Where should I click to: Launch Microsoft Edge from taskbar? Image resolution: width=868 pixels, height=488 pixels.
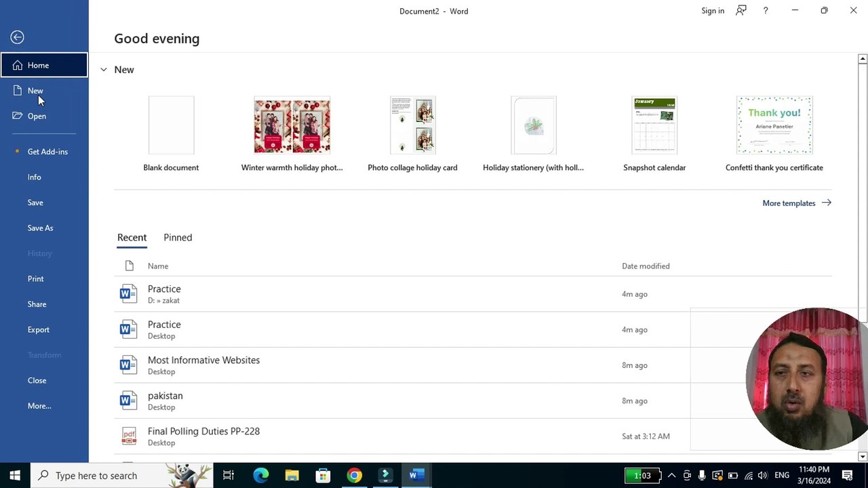click(261, 476)
